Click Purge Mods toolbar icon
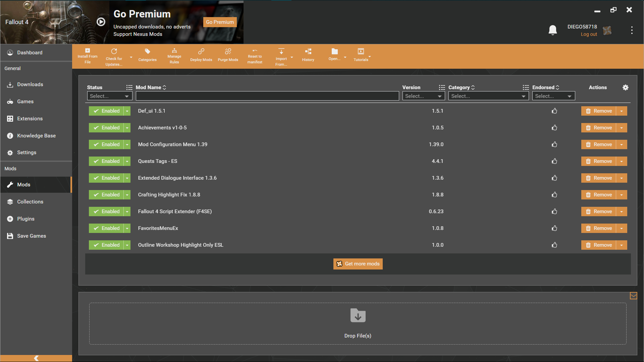 click(x=228, y=55)
